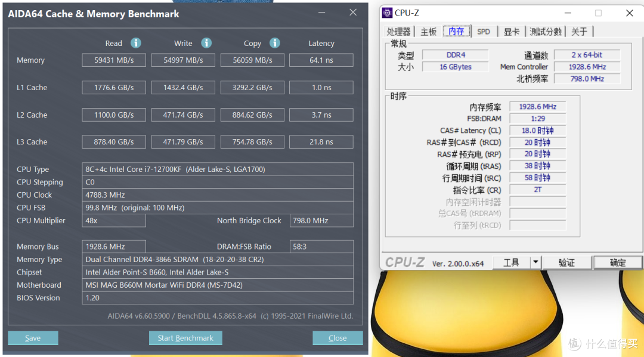Minimize the CPU-Z window
Viewport: 644px width, 357px height.
[568, 13]
